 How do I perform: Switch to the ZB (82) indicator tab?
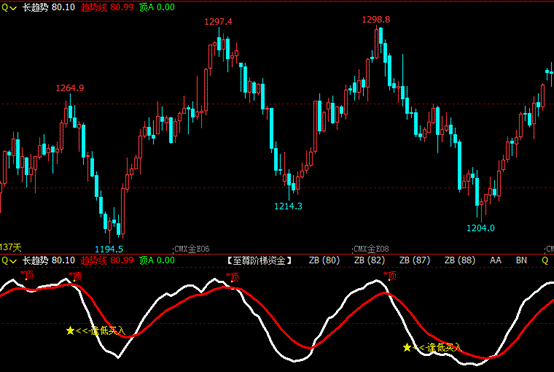[x=369, y=261]
